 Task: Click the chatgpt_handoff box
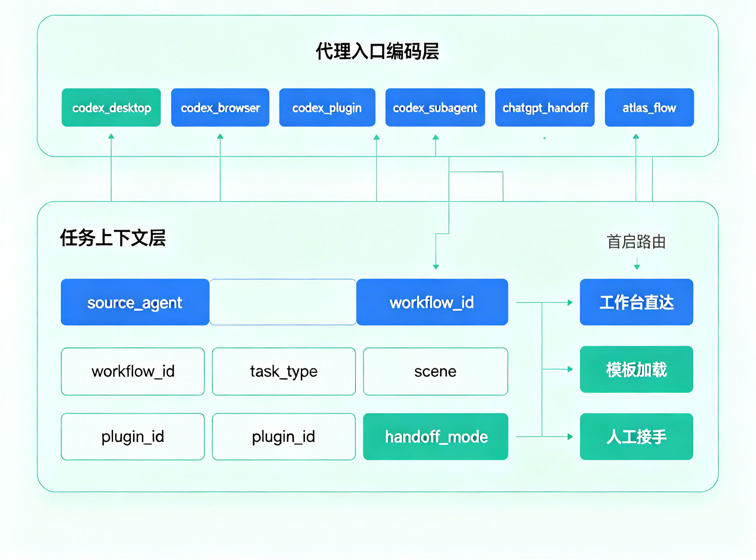(544, 108)
